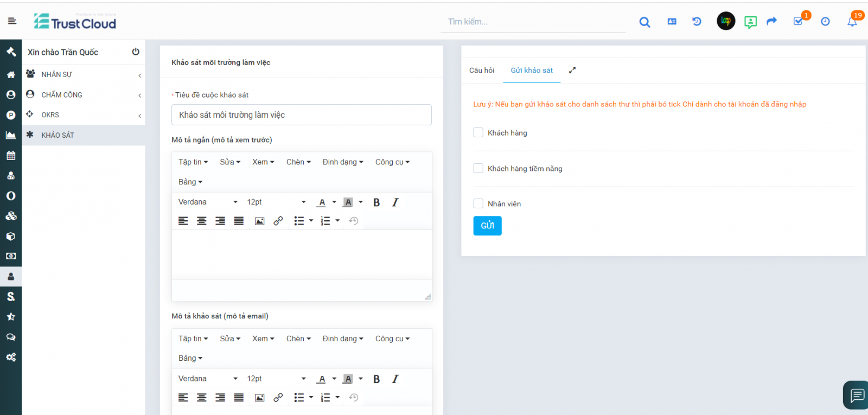The image size is (868, 415).
Task: Switch to the Câu hỏi tab
Action: pos(482,71)
